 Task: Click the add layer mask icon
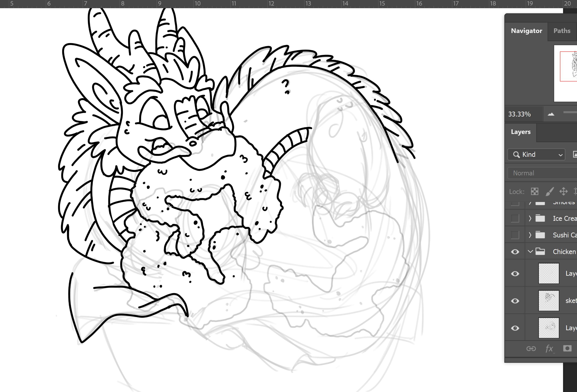point(567,349)
